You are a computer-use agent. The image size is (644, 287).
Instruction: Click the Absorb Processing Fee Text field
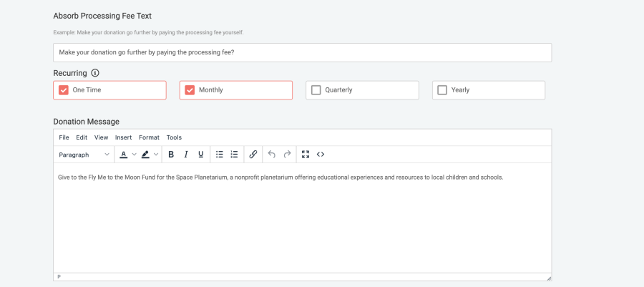302,52
